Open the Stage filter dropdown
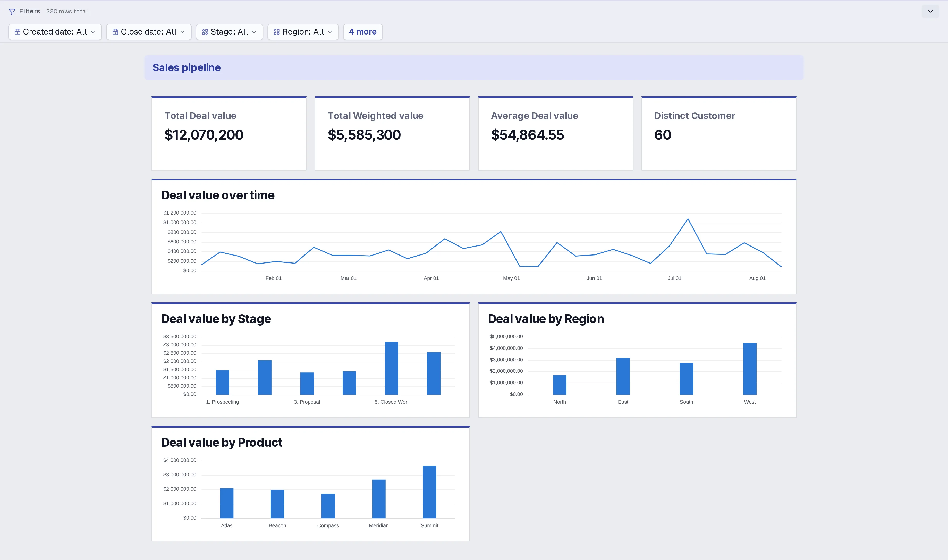Viewport: 948px width, 560px height. pyautogui.click(x=230, y=32)
